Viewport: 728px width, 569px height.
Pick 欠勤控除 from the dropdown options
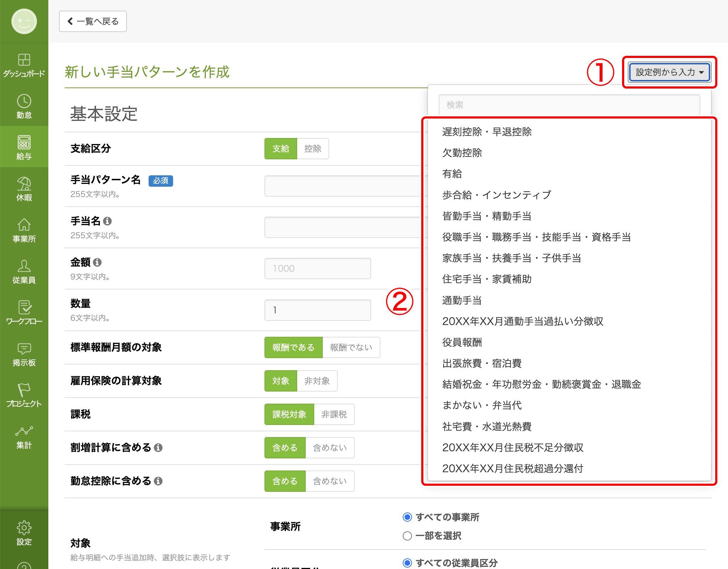pos(462,153)
